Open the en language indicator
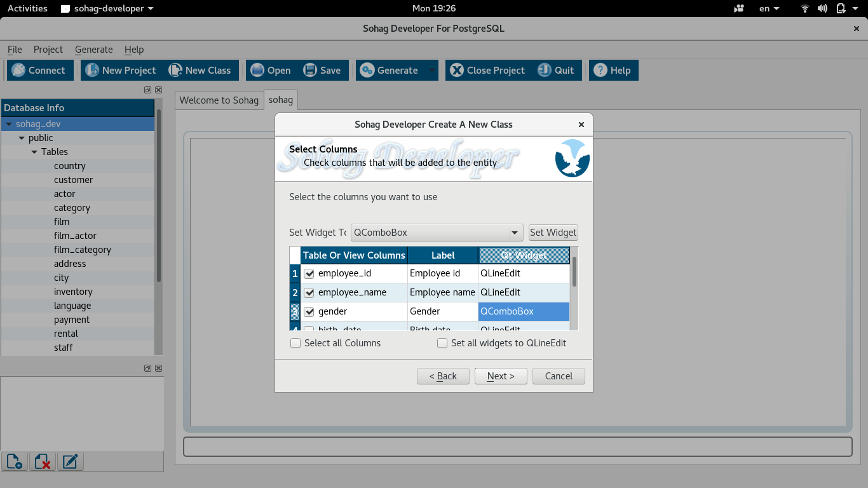The width and height of the screenshot is (868, 488). (770, 8)
